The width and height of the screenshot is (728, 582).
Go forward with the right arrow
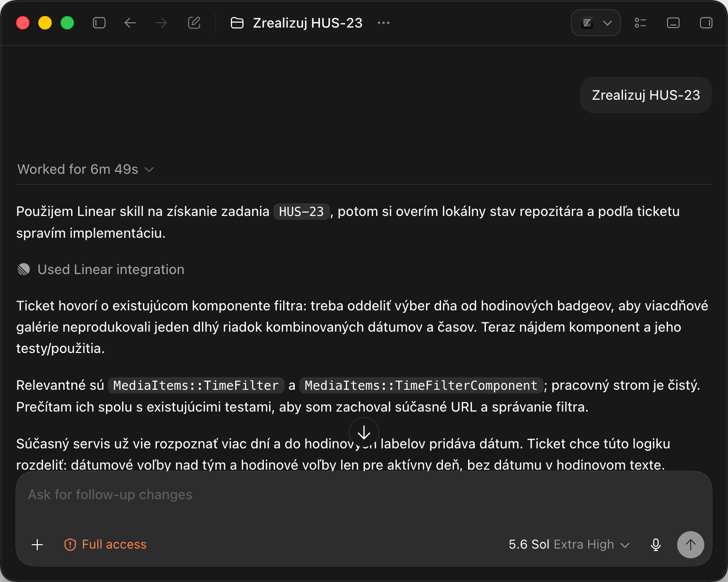click(x=161, y=23)
